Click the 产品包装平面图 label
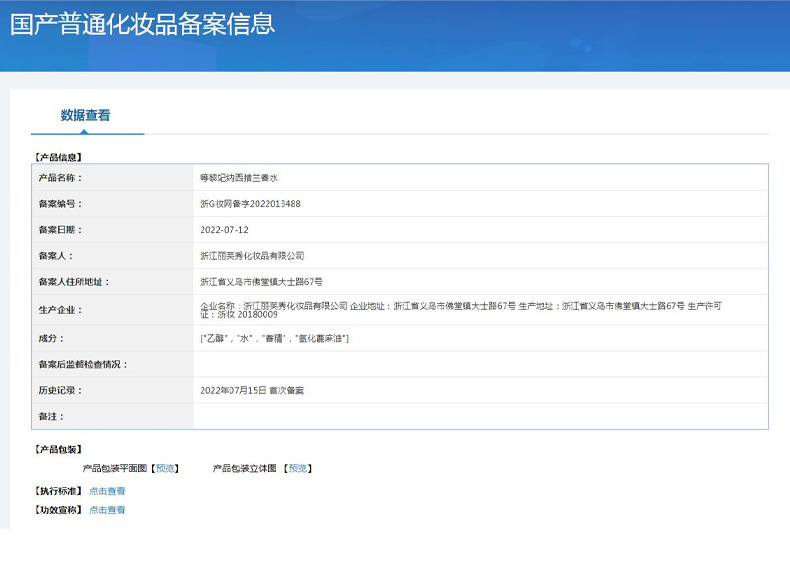This screenshot has height=575, width=790. point(115,468)
